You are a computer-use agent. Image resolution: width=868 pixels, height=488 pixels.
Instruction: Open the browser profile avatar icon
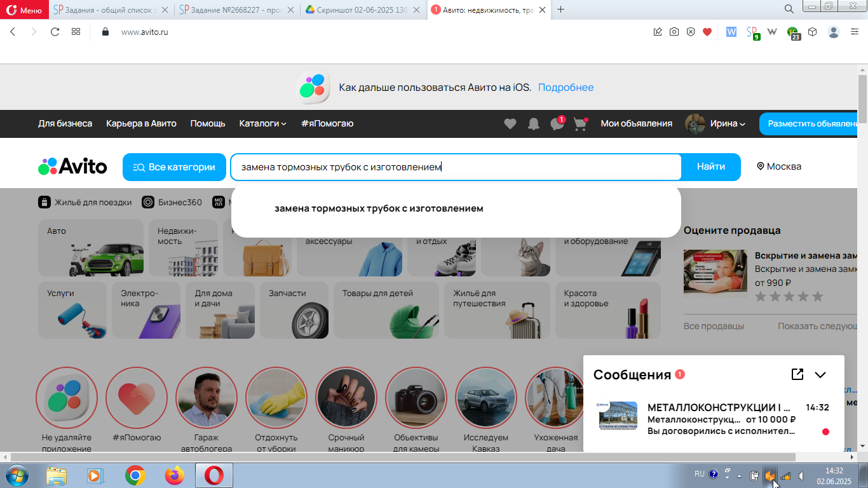click(x=834, y=32)
